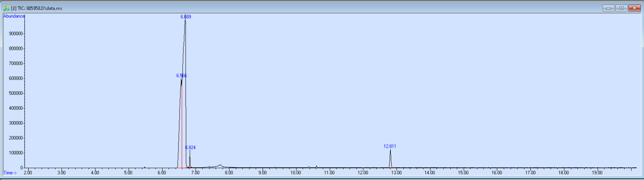Screen dimensions: 644x180
Task: Click the 600000 abundance tick label
Action: [x=16, y=79]
